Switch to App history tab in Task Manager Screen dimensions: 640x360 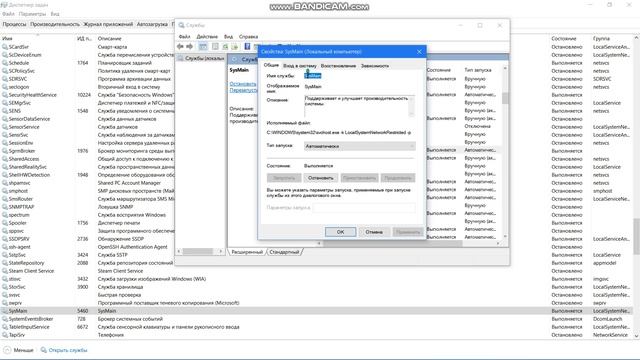click(108, 24)
